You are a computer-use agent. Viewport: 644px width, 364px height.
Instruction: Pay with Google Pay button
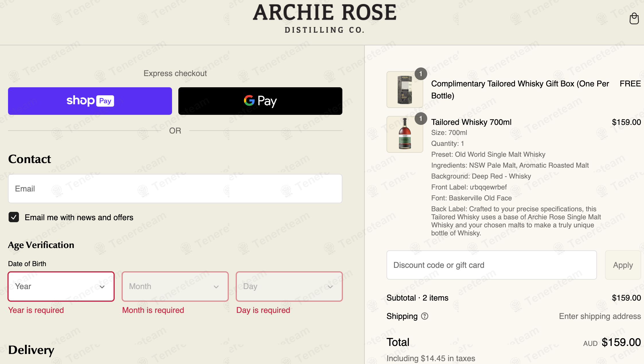pyautogui.click(x=260, y=101)
